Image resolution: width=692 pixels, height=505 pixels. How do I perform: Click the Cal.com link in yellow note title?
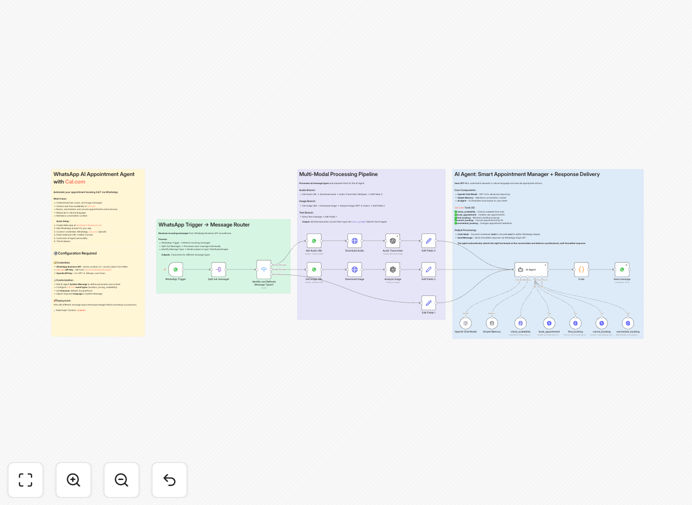click(x=75, y=182)
